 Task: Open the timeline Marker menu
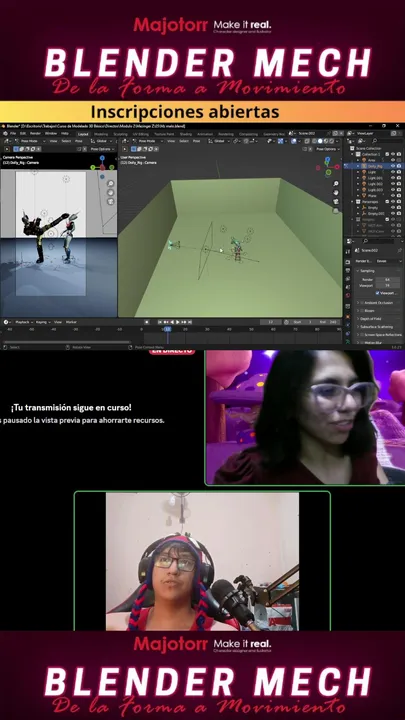[71, 322]
